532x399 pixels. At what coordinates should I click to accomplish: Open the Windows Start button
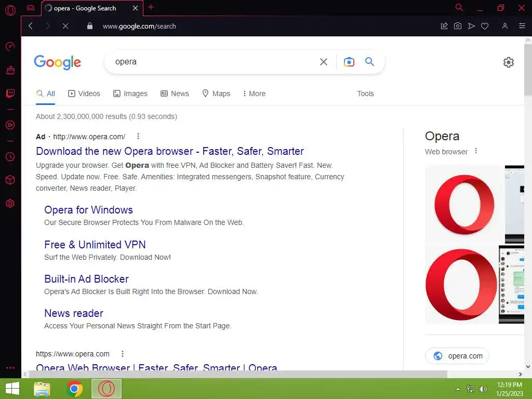coord(12,389)
